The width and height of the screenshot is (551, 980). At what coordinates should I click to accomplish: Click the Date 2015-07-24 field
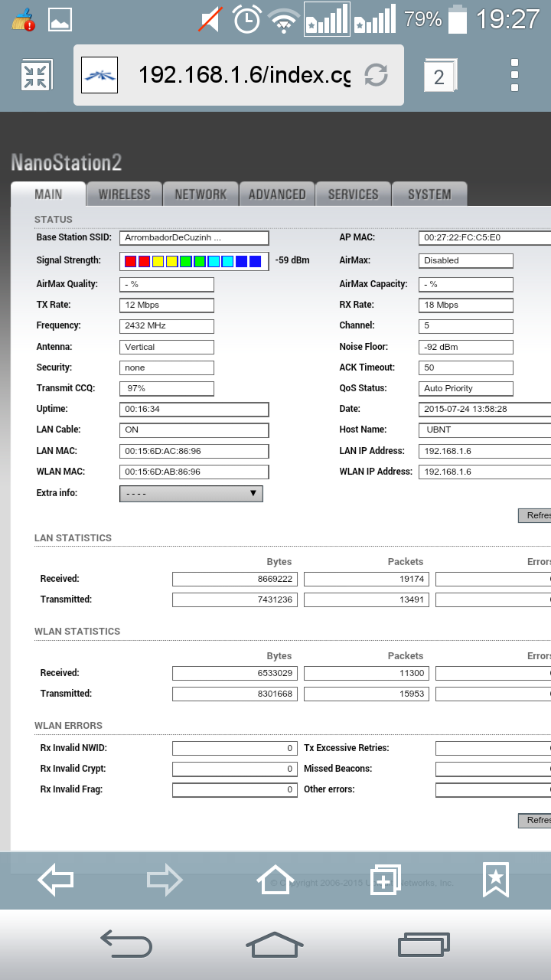[484, 409]
